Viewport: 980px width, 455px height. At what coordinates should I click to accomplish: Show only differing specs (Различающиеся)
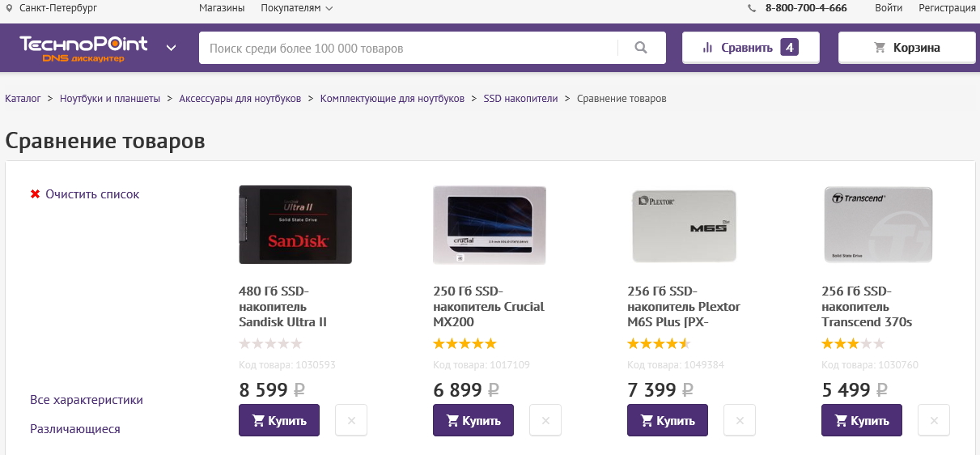(75, 429)
